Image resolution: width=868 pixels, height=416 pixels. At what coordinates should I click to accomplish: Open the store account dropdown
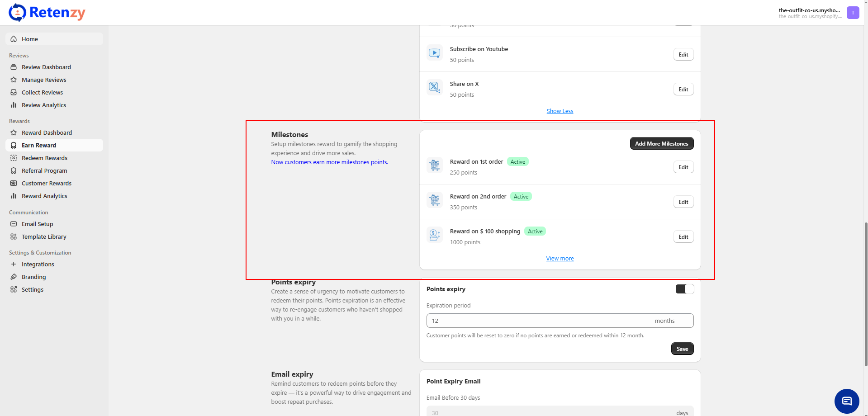tap(810, 13)
